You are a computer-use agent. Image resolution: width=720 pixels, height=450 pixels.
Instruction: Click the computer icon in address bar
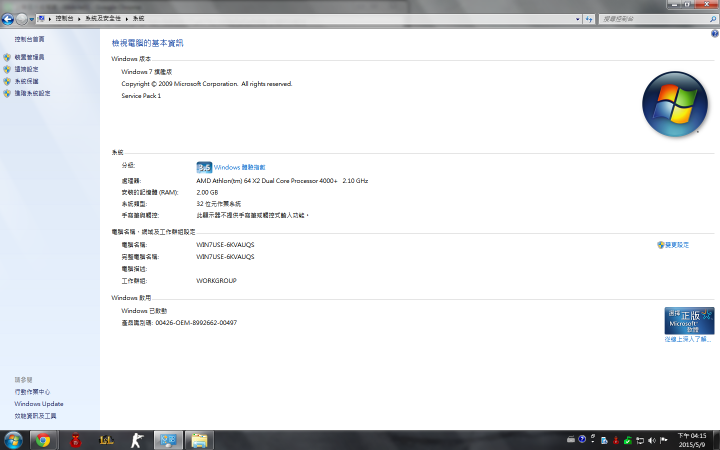point(41,18)
